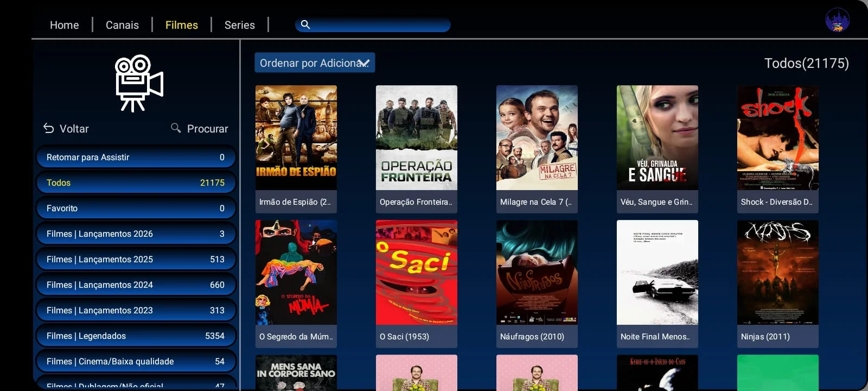The width and height of the screenshot is (868, 391).
Task: Click the movie camera icon in sidebar
Action: pos(139,83)
